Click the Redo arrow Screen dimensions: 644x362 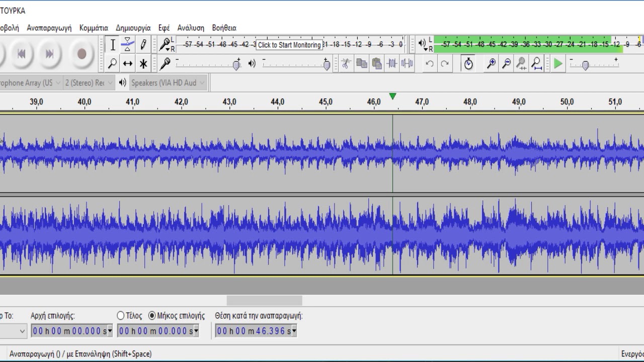pyautogui.click(x=445, y=63)
